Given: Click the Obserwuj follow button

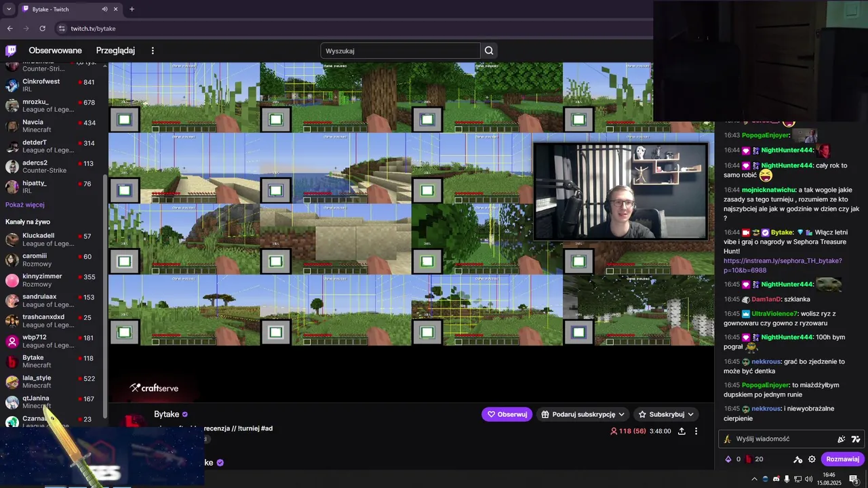Looking at the screenshot, I should [x=507, y=414].
